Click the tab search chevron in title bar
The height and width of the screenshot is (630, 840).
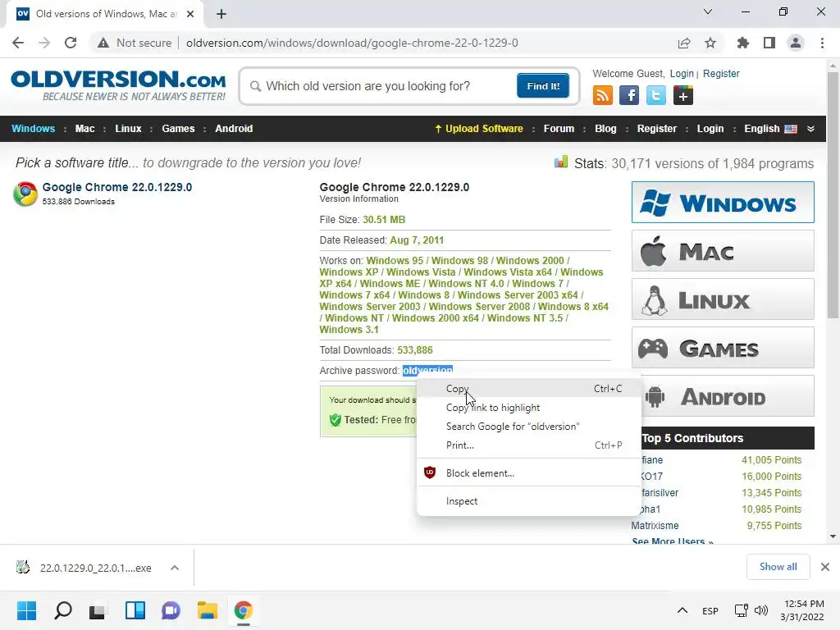click(x=708, y=11)
